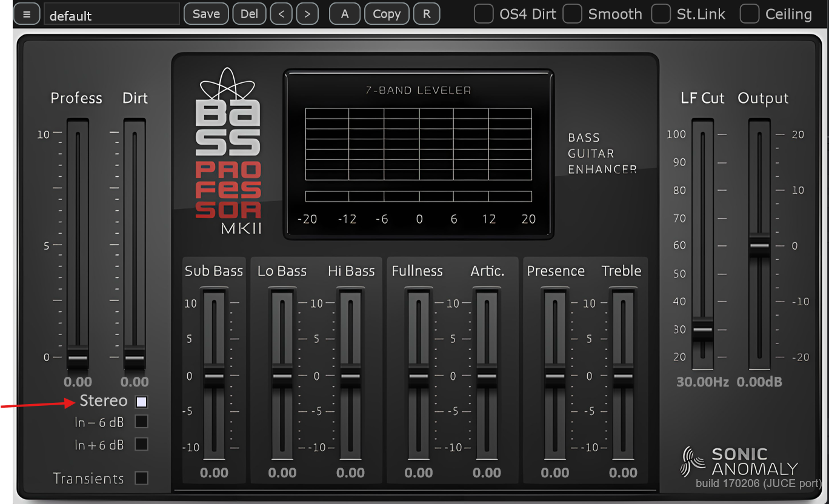This screenshot has width=829, height=504.
Task: Click the Fullness 0.00 value readout
Action: coord(418,473)
